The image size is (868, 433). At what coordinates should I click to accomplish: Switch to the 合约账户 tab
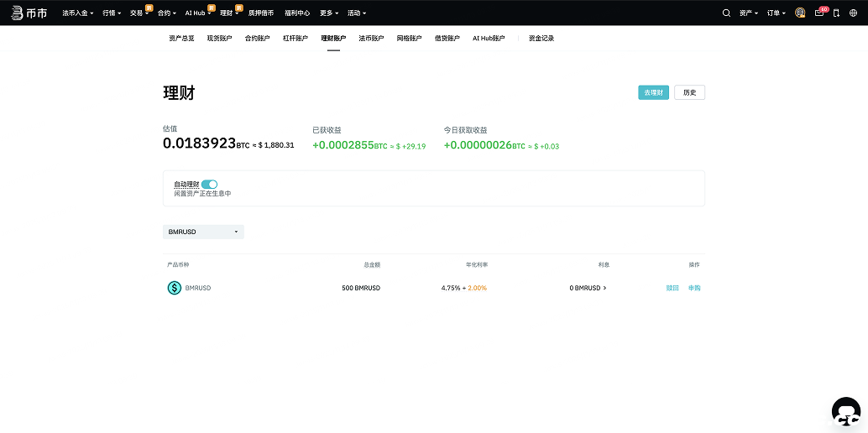pyautogui.click(x=258, y=39)
